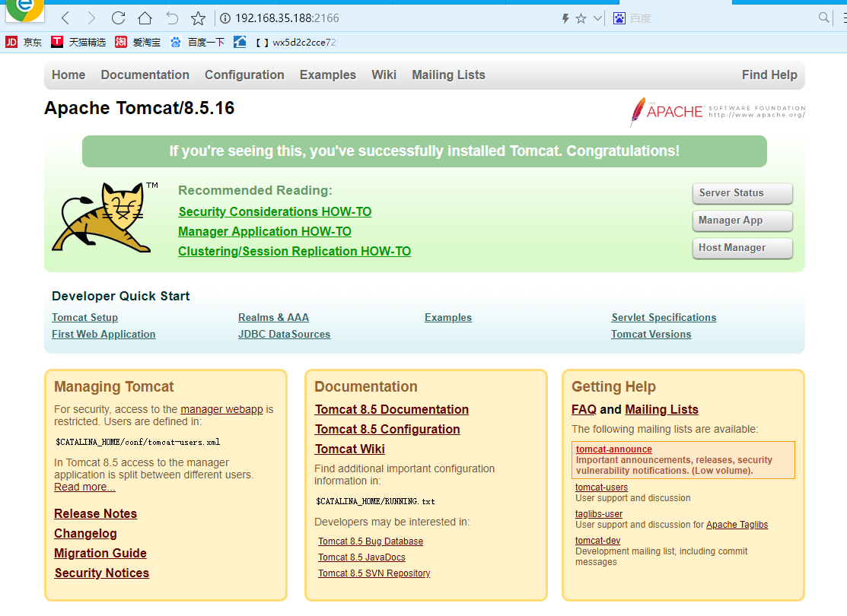Image resolution: width=847 pixels, height=616 pixels.
Task: Open Tomcat 8.5 Bug Database link
Action: (x=371, y=541)
